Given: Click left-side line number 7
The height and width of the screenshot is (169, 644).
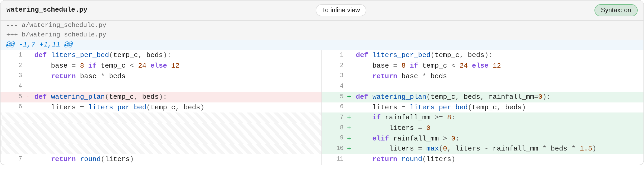Looking at the screenshot, I should pos(20,159).
